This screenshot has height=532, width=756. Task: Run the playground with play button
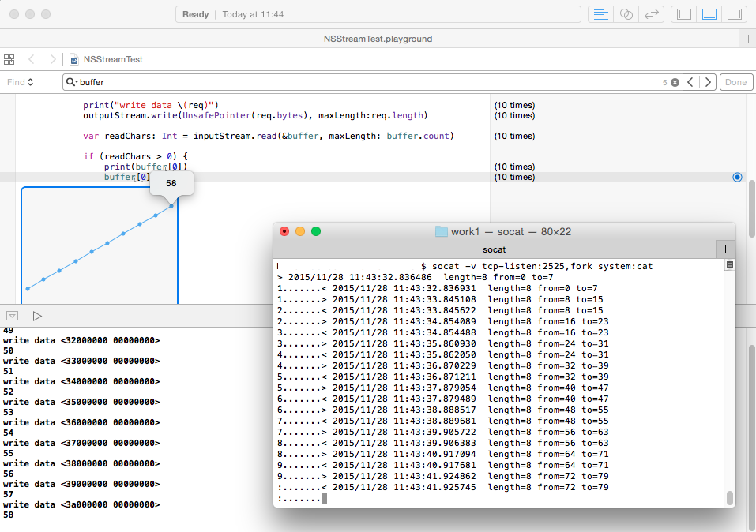coord(36,316)
